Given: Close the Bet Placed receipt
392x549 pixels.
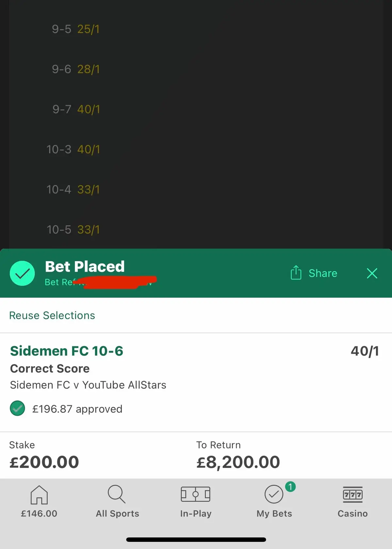Looking at the screenshot, I should click(x=372, y=273).
